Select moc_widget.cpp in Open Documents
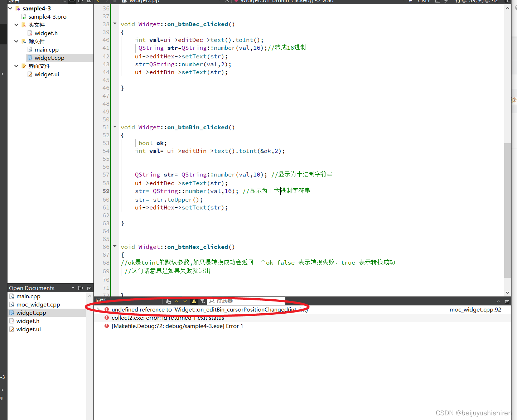 pyautogui.click(x=38, y=304)
